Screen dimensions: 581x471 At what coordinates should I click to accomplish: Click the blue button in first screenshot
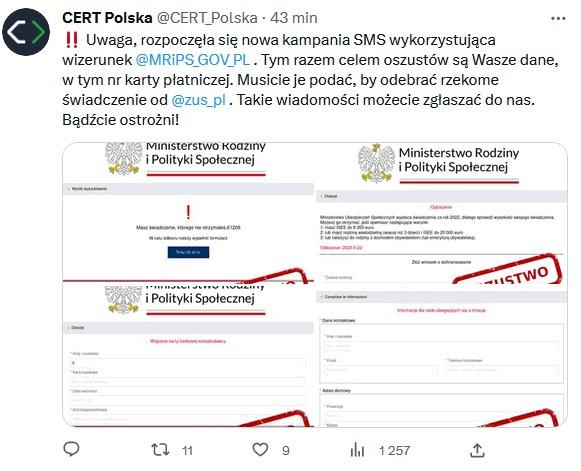188,252
